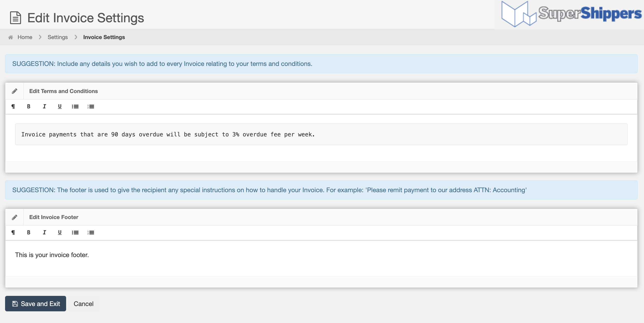Click the home icon in breadcrumb

pyautogui.click(x=11, y=37)
